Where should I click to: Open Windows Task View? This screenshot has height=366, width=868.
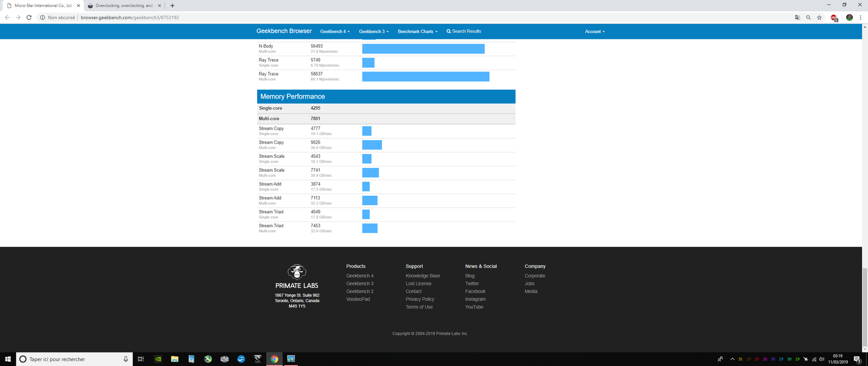[141, 359]
